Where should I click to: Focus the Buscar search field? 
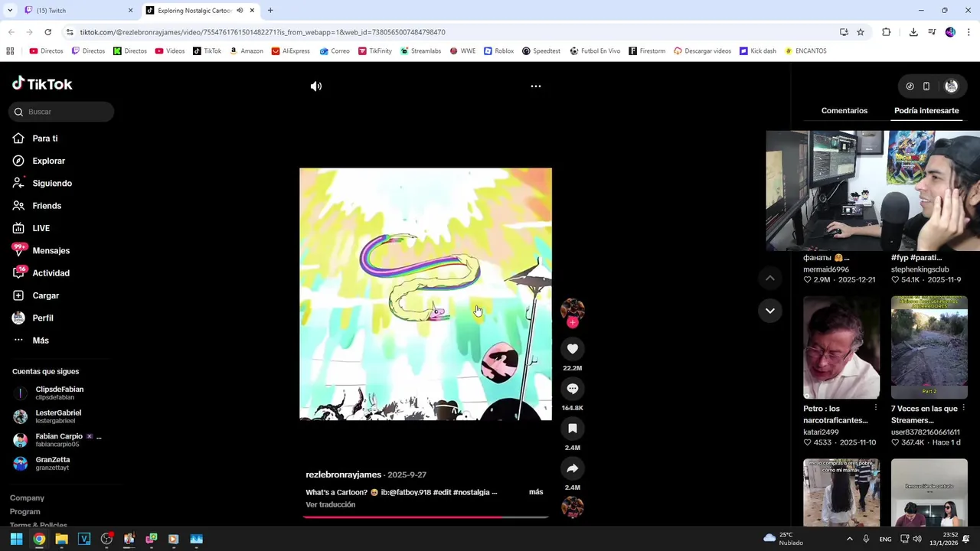[x=61, y=112]
